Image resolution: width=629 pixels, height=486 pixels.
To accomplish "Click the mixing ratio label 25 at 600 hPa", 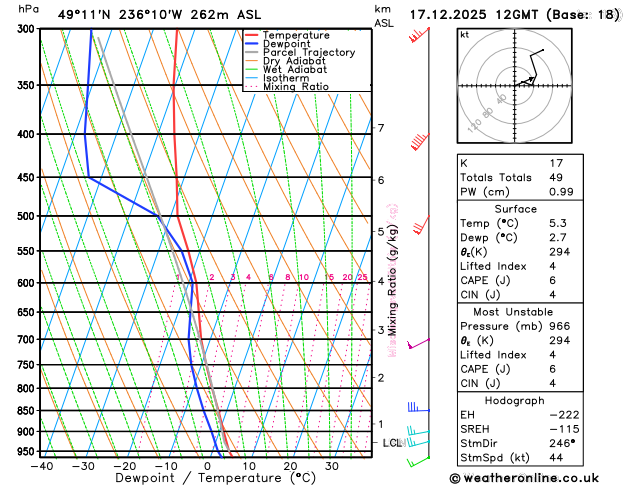I will point(362,277).
